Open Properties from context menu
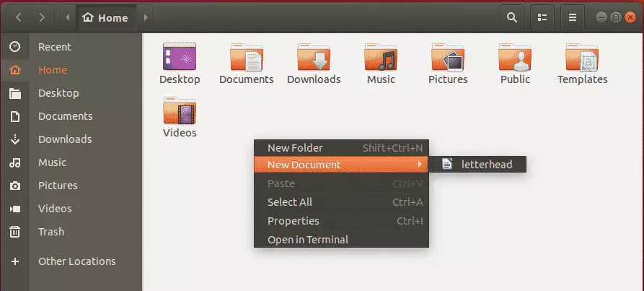Screen dimensions: 644x291 point(341,221)
